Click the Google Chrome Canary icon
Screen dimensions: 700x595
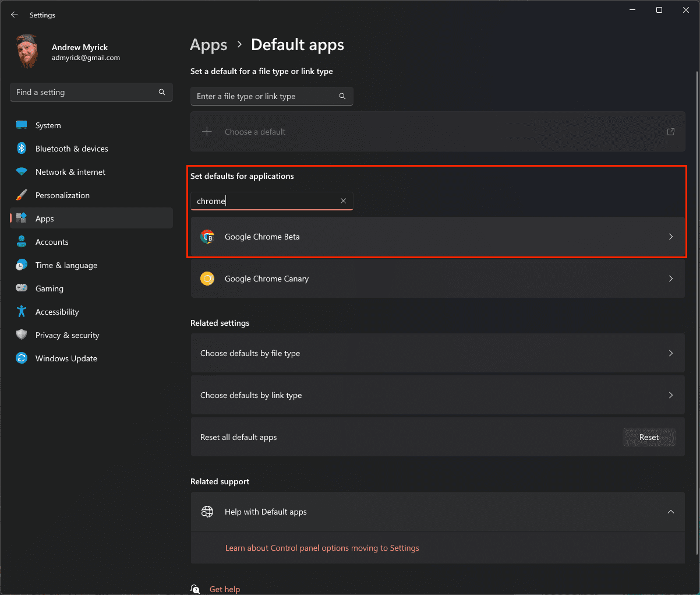(207, 279)
